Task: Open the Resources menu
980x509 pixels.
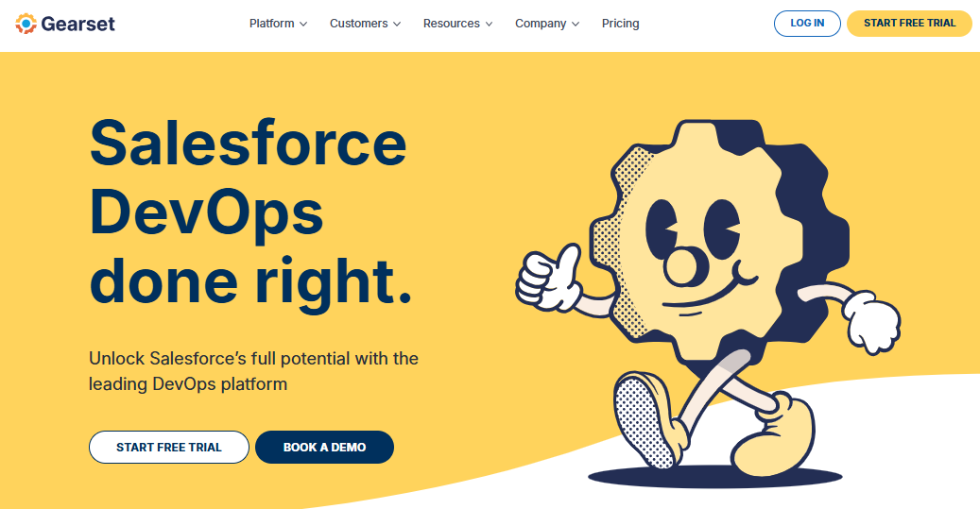Action: 451,24
